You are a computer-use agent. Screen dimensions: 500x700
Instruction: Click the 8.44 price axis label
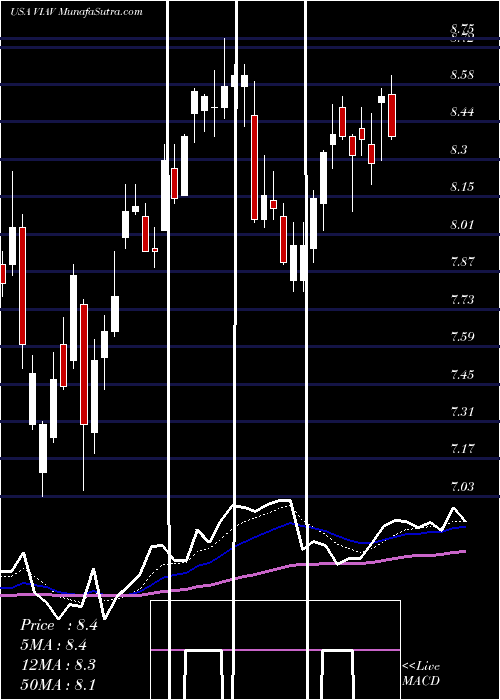(x=462, y=112)
